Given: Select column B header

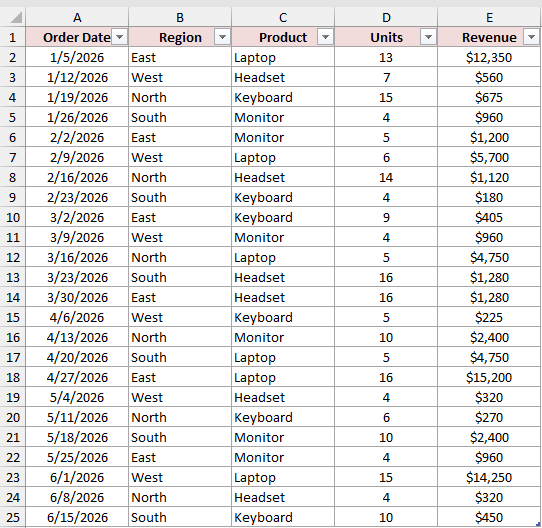Looking at the screenshot, I should (x=180, y=17).
